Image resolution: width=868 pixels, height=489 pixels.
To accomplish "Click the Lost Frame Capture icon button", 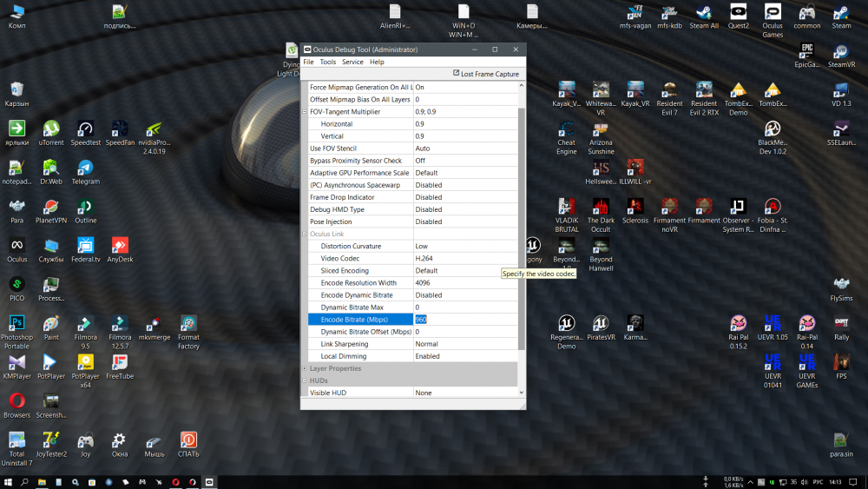I will pos(456,74).
